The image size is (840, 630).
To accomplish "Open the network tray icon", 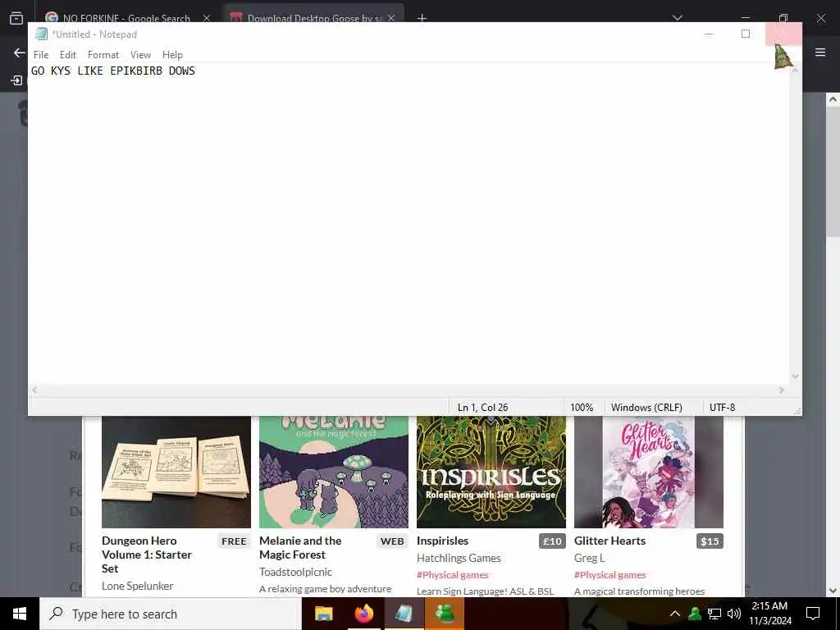I will click(714, 614).
